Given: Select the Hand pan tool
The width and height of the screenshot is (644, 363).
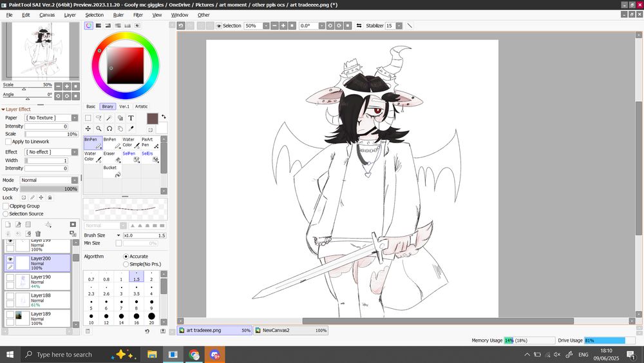Looking at the screenshot, I should click(120, 129).
